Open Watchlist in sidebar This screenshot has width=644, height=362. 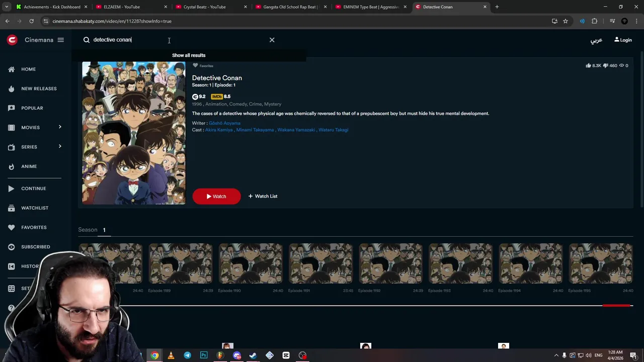[35, 208]
